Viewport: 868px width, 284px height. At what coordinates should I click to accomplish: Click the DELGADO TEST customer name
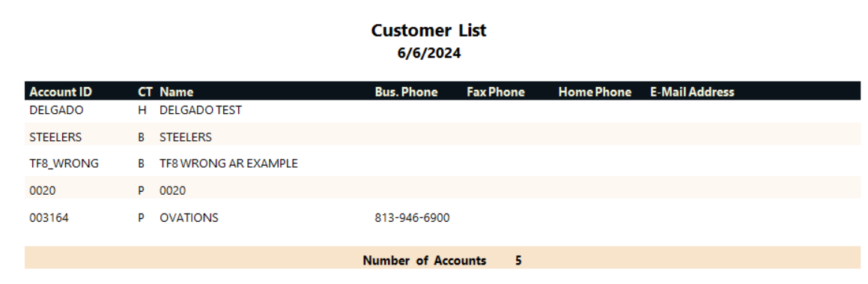201,110
